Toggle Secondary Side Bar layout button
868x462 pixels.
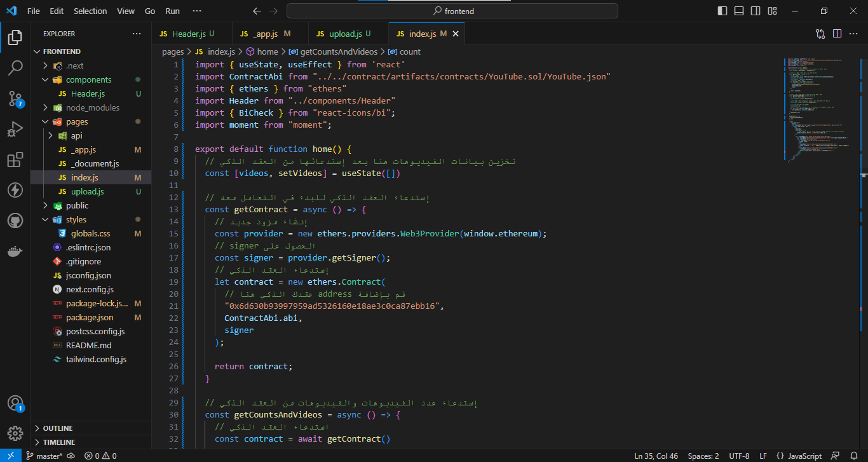pyautogui.click(x=756, y=11)
